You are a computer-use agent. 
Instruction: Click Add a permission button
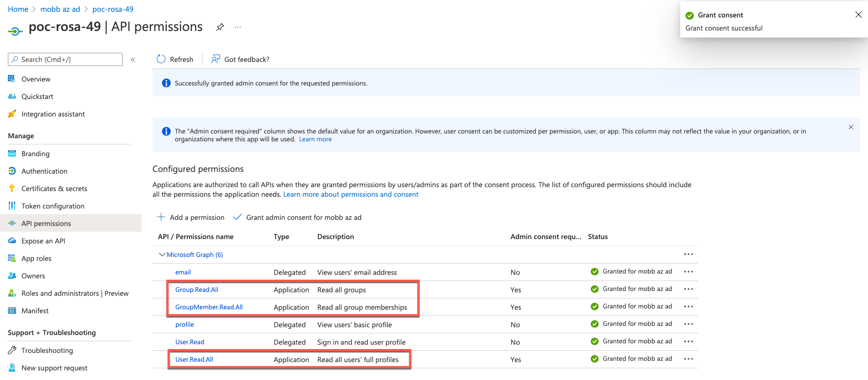(191, 217)
